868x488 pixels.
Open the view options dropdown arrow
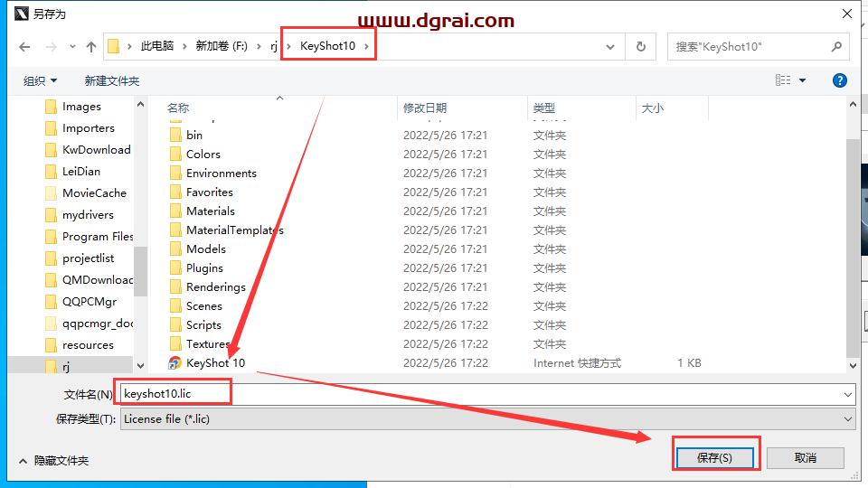802,80
